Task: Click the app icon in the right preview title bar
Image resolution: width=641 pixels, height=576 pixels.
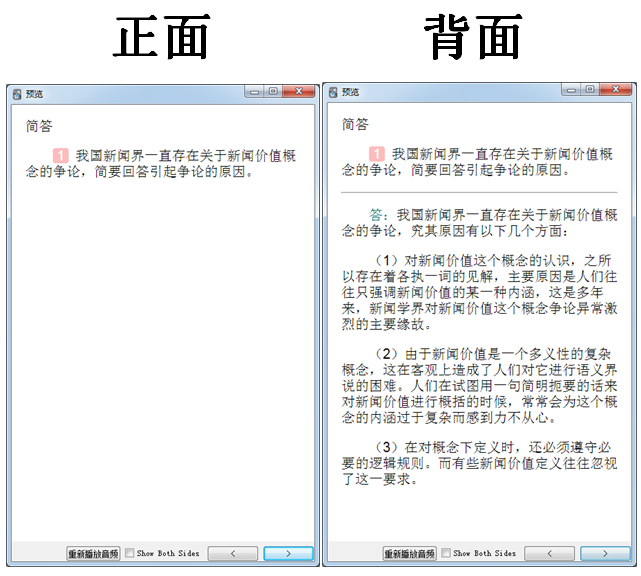Action: click(x=333, y=92)
